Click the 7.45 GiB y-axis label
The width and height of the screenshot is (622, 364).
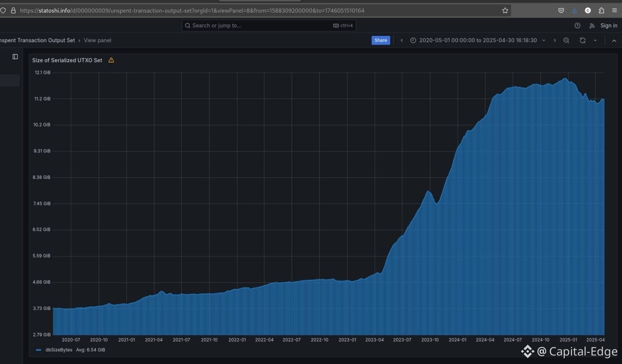[43, 203]
